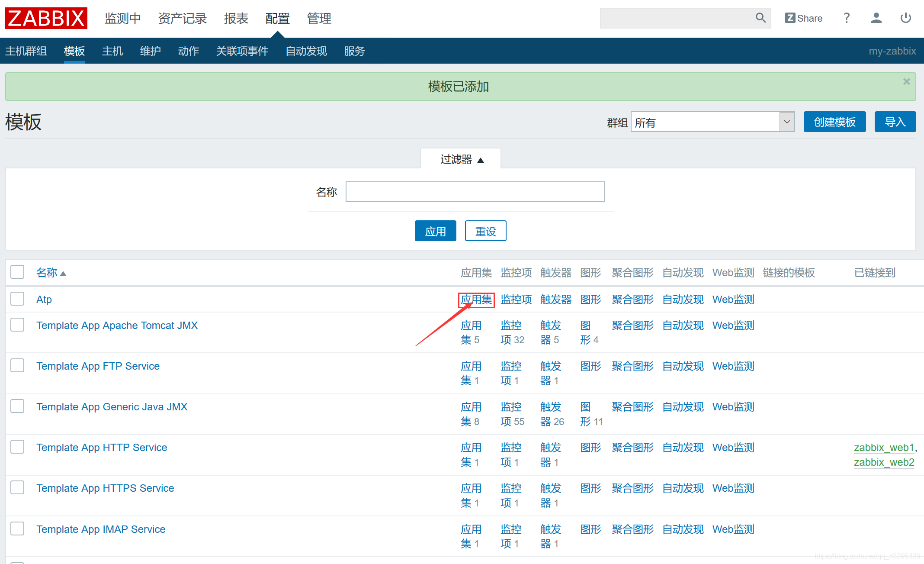Go to 维护 submenu
The width and height of the screenshot is (924, 564).
[x=151, y=51]
